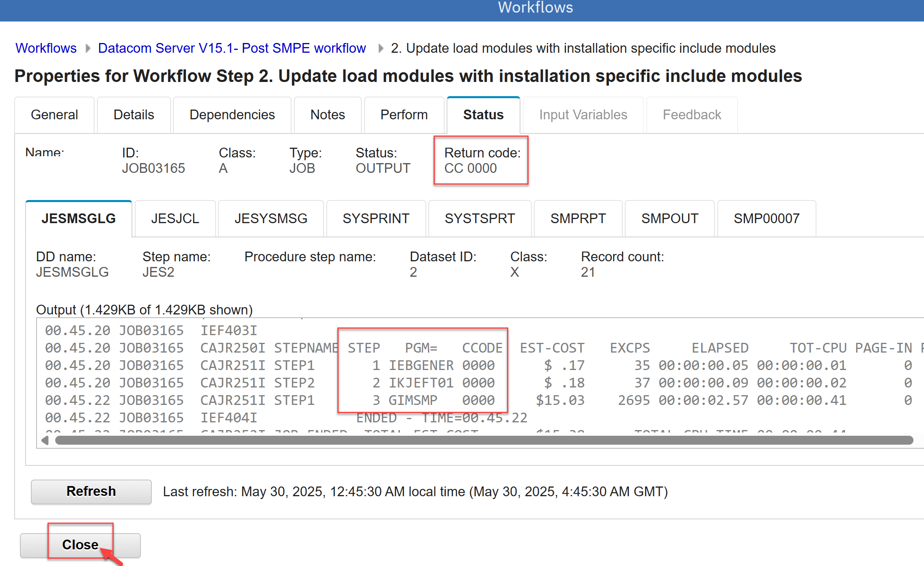
Task: Open the Details tab
Action: [134, 115]
